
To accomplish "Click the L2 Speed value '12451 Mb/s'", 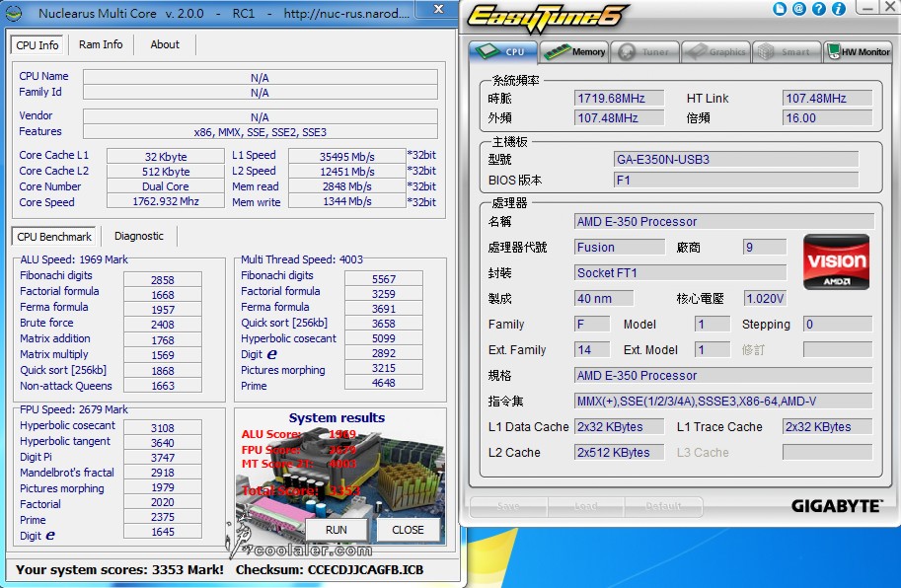I will [x=347, y=171].
